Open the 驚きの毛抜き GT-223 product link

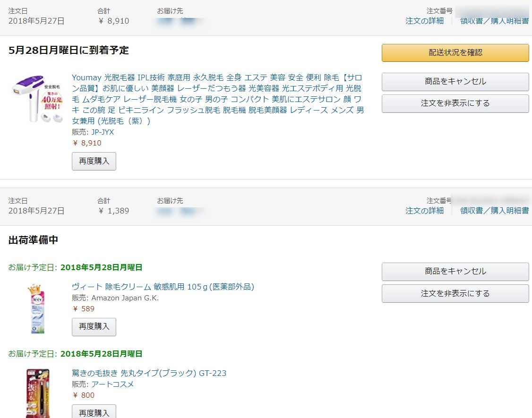click(149, 373)
